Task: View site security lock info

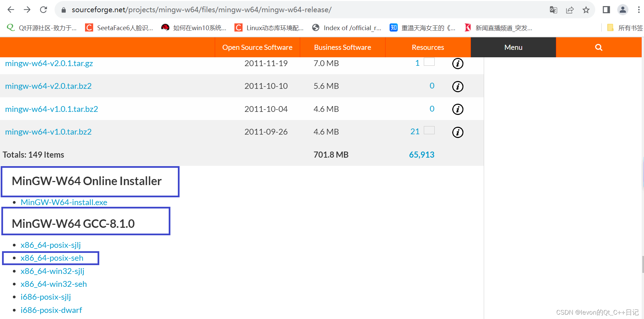Action: [63, 10]
